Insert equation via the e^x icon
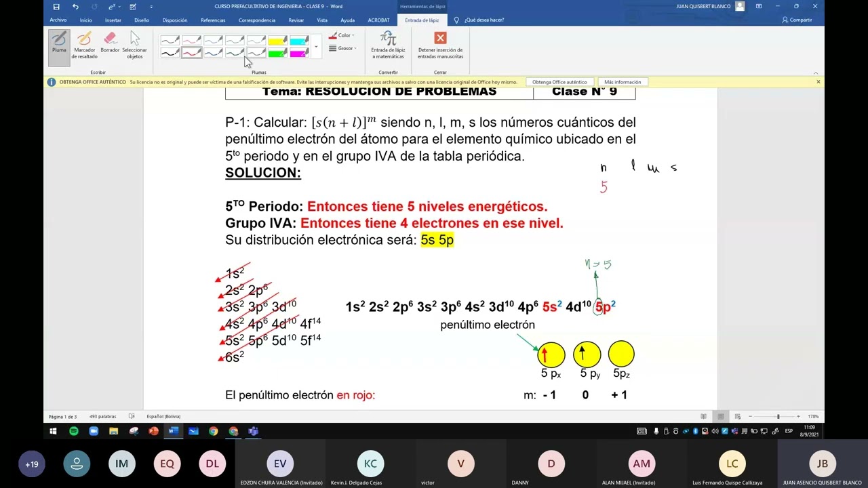 tap(112, 7)
